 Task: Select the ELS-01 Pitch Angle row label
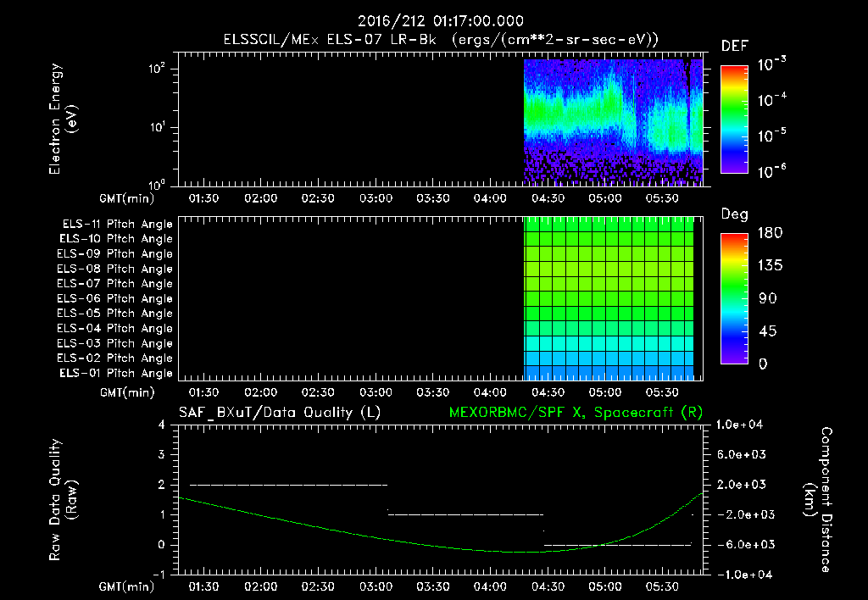click(x=116, y=373)
